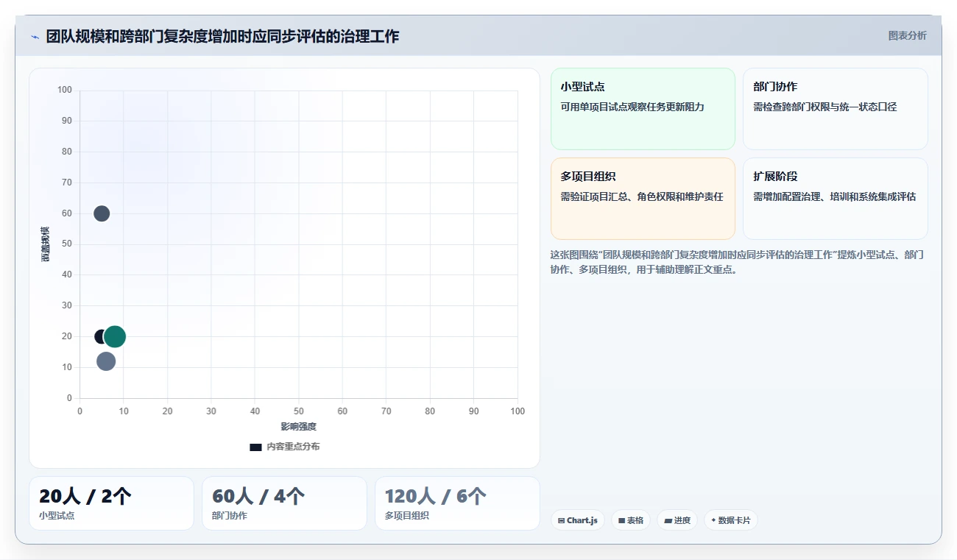957x560 pixels.
Task: Click text 需增加配置治理、培训和系统集成评估
Action: (x=835, y=196)
